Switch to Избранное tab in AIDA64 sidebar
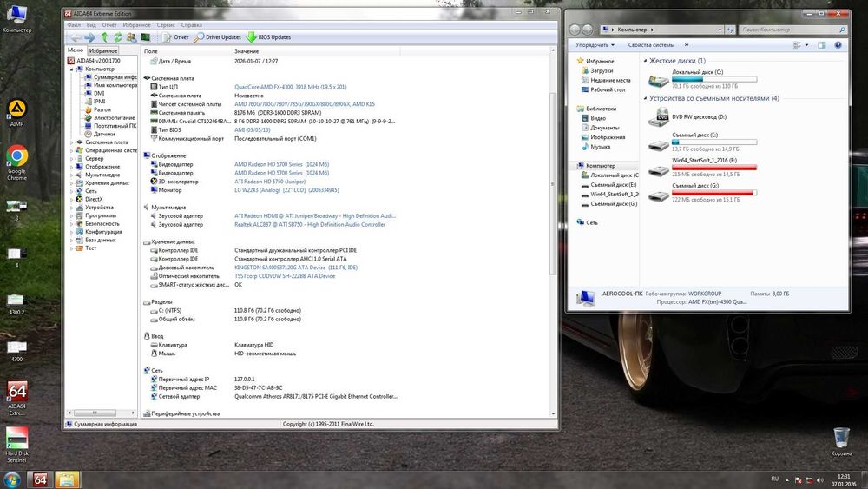The image size is (868, 489). pyautogui.click(x=103, y=51)
